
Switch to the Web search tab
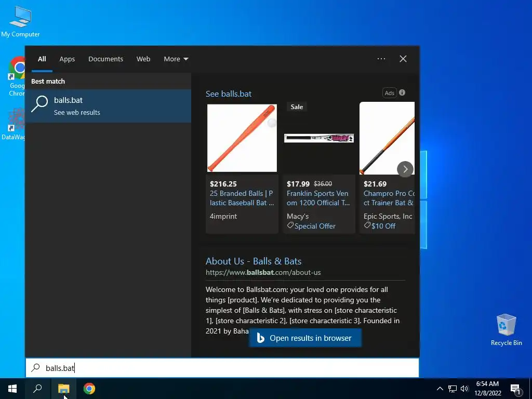tap(143, 59)
